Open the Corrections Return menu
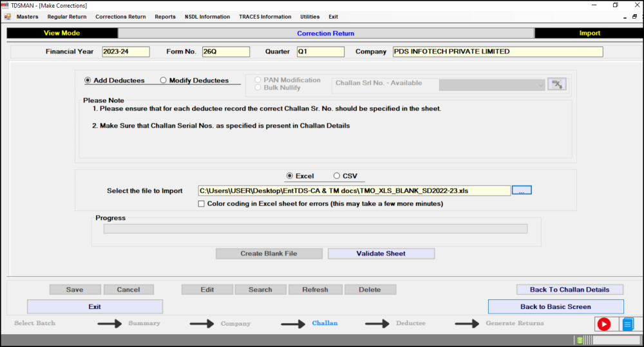The height and width of the screenshot is (347, 644). pos(121,17)
